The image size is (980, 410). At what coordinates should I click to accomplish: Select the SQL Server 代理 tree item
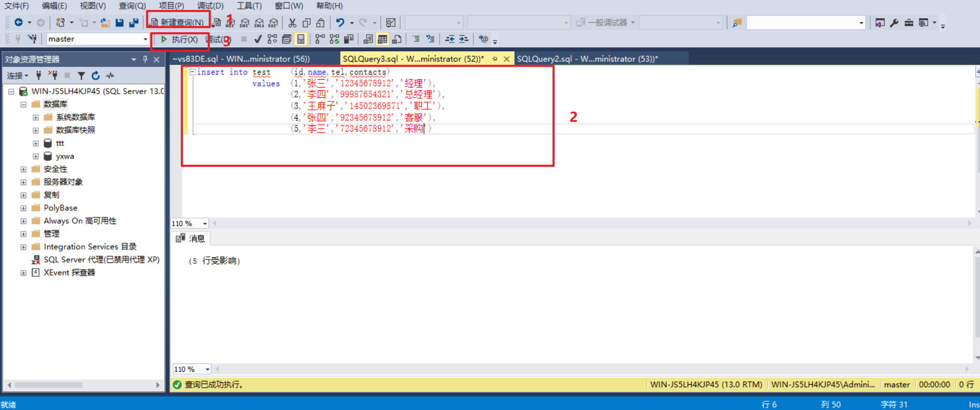point(101,260)
